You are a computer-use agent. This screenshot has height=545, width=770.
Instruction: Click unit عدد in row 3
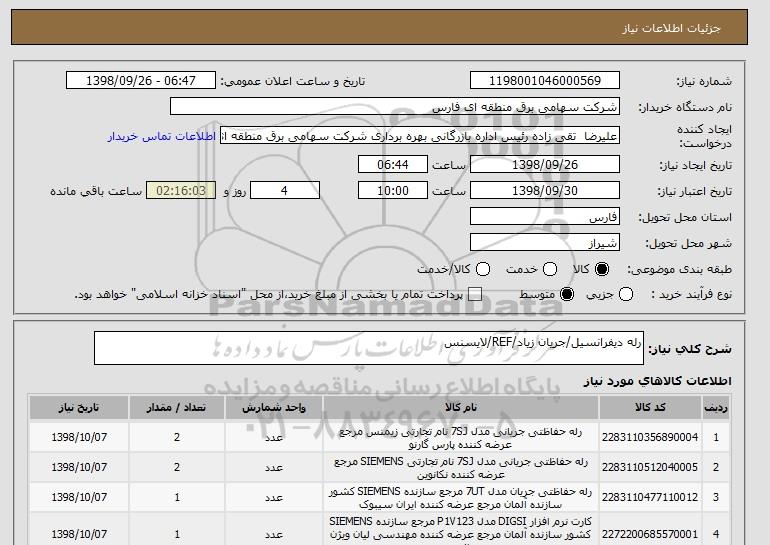pyautogui.click(x=274, y=498)
